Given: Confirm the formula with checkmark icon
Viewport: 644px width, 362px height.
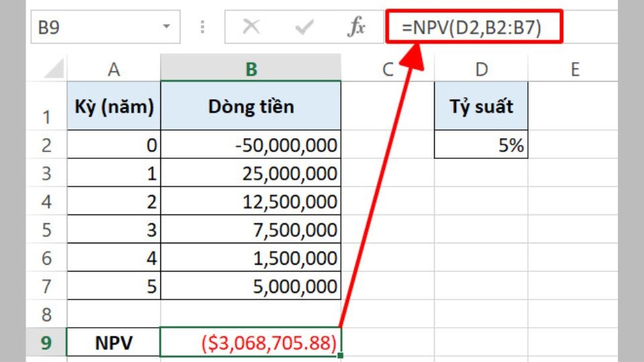Looking at the screenshot, I should point(305,27).
